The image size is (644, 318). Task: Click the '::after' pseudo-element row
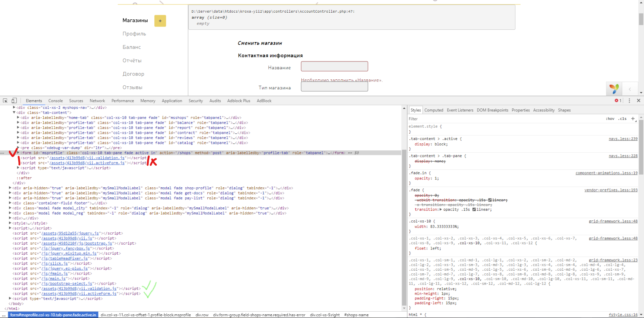[25, 178]
